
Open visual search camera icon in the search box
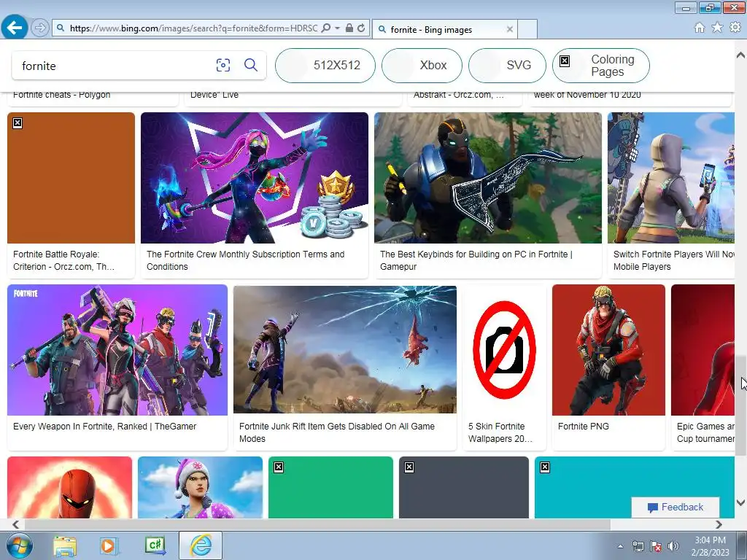tap(223, 65)
